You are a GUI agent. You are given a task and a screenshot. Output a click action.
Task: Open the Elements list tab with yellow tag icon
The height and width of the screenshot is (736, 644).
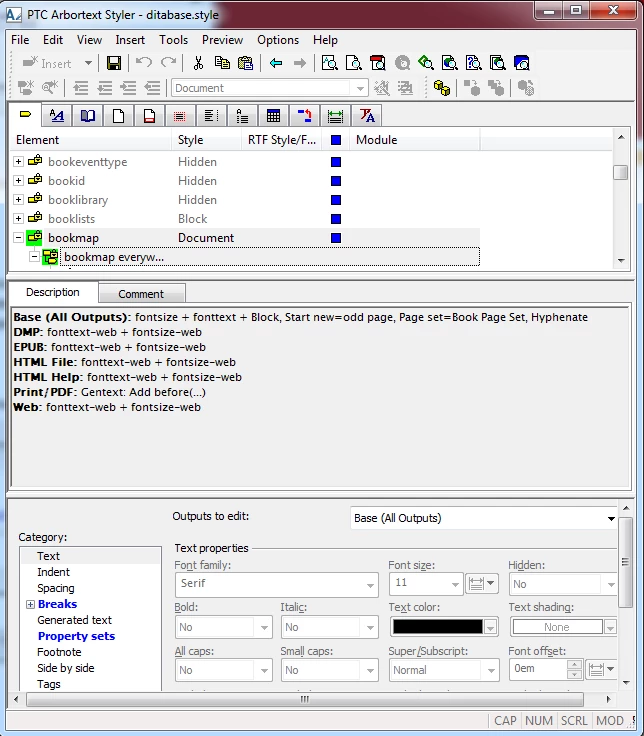click(x=25, y=115)
